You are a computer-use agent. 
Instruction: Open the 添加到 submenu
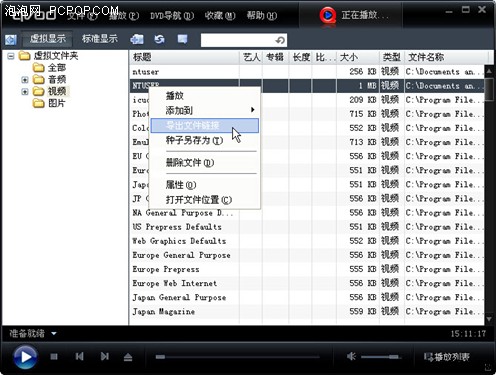[x=204, y=110]
